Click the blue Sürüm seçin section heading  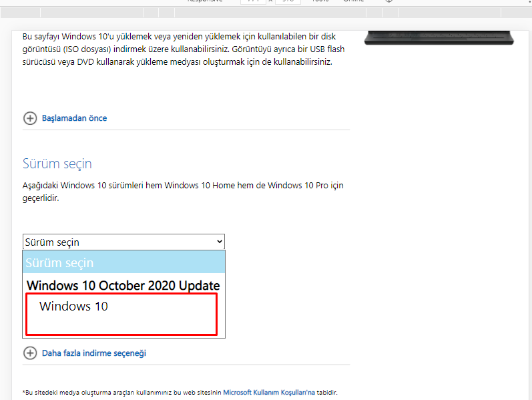point(57,164)
